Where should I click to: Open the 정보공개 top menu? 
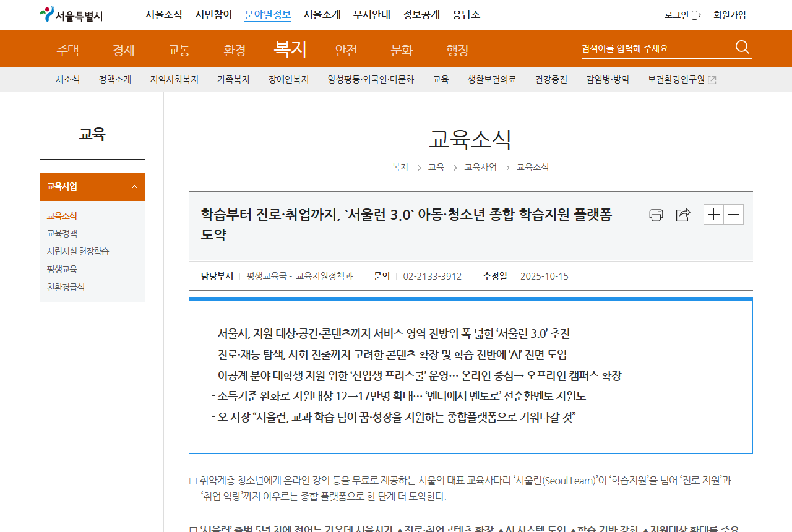tap(421, 15)
